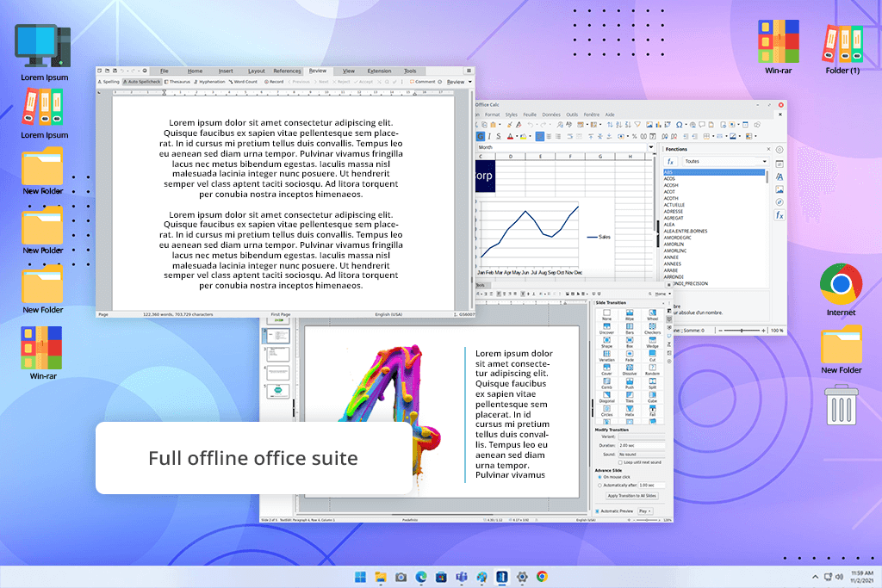Click Record changes in Writer toolbar

(x=274, y=82)
